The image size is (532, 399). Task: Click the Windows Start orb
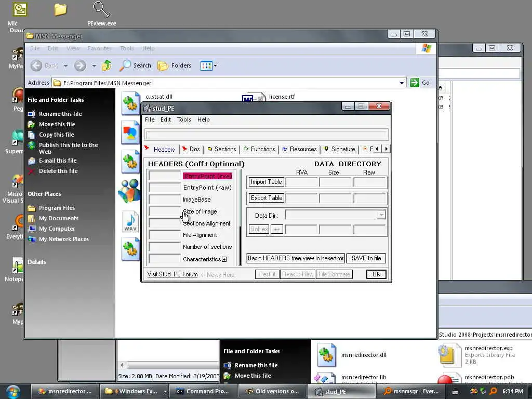13,392
